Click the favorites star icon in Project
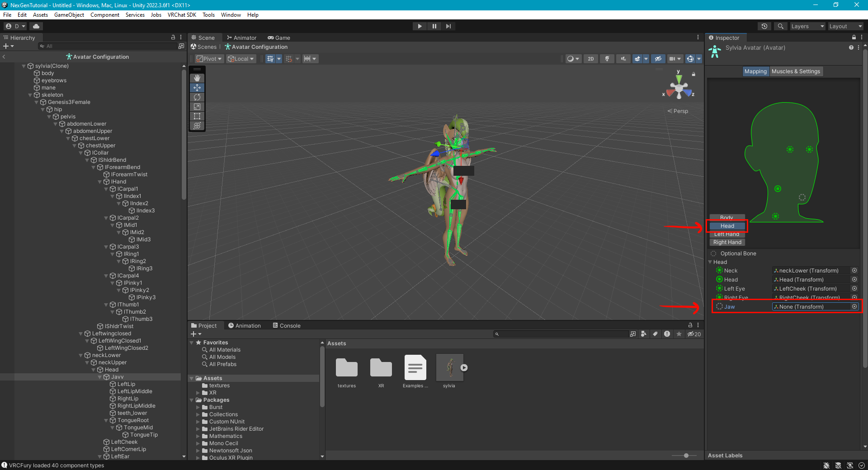 679,334
